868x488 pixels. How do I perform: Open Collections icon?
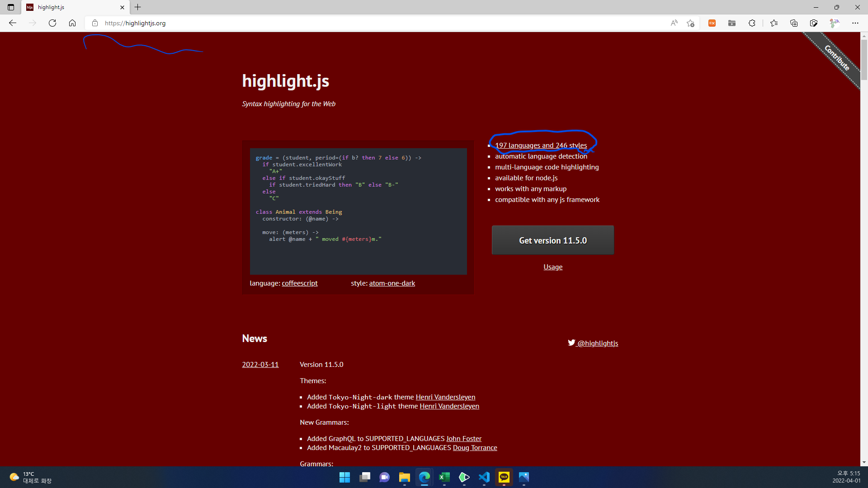794,23
